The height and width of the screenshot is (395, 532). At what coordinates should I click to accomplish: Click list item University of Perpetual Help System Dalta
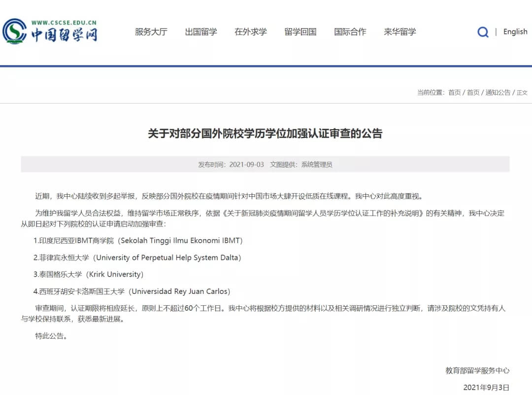pos(137,257)
